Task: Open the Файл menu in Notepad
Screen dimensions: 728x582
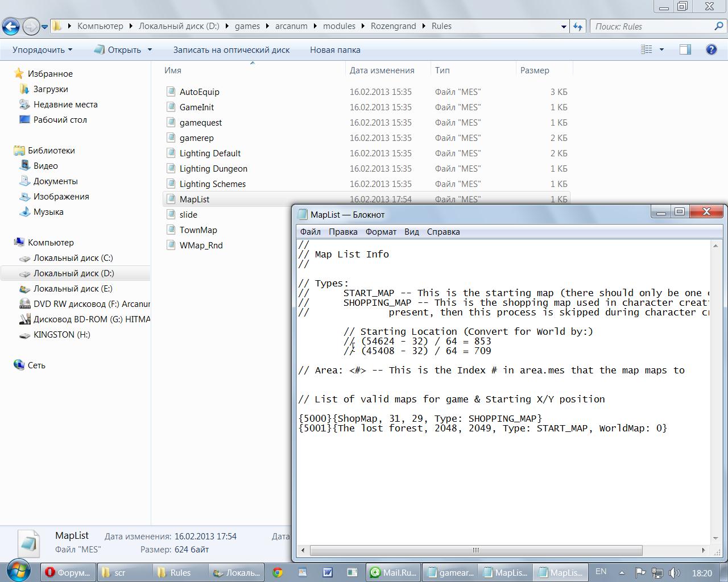Action: 310,231
